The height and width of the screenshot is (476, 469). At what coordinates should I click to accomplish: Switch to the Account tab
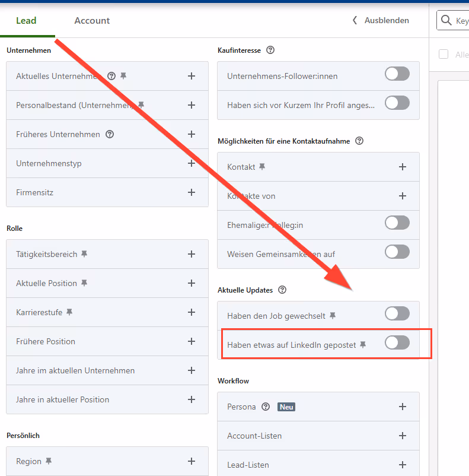pos(92,20)
